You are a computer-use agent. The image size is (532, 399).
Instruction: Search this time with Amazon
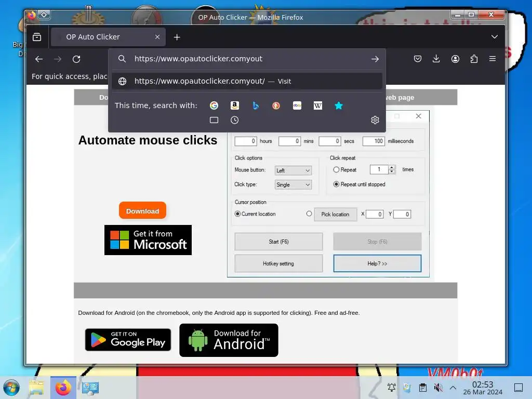(235, 105)
